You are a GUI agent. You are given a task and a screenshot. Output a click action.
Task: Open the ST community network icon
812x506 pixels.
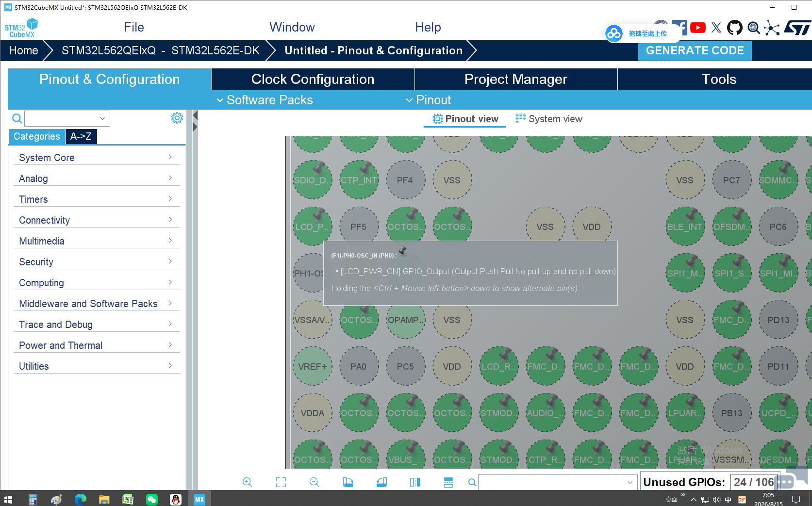tap(772, 28)
